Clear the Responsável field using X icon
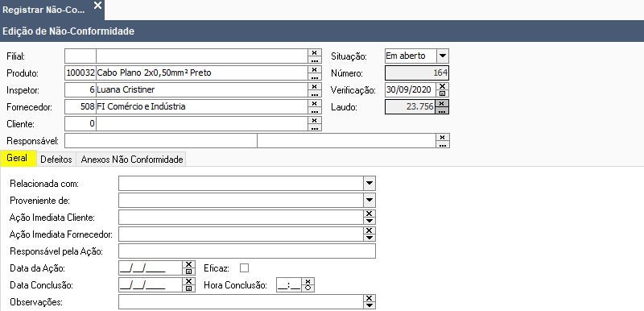Viewport: 644px width, 311px height. point(442,137)
